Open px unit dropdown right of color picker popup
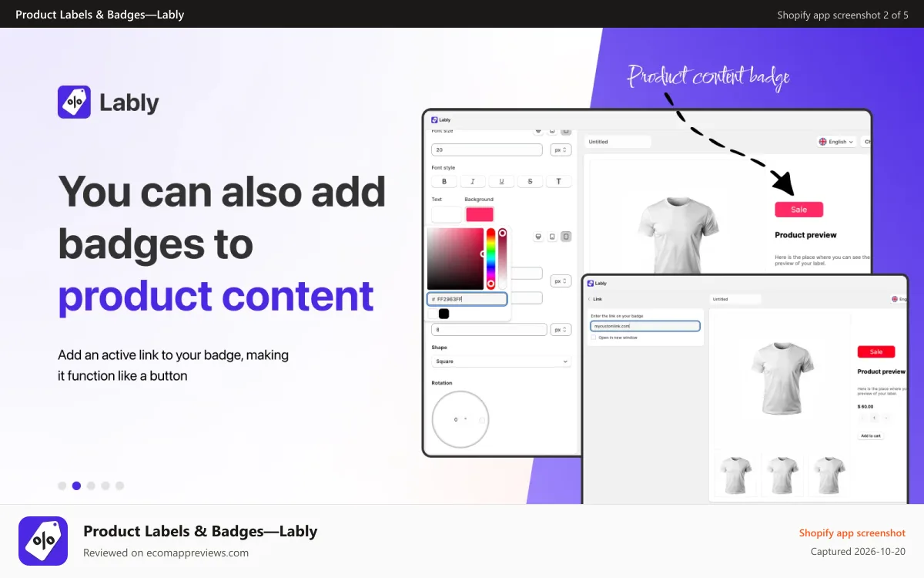Image resolution: width=924 pixels, height=578 pixels. pos(561,281)
